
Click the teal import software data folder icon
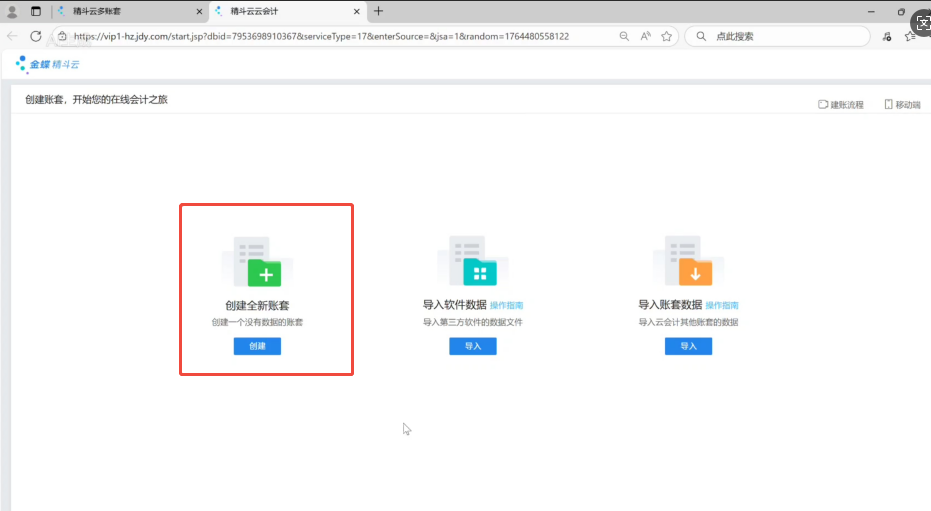(x=479, y=270)
